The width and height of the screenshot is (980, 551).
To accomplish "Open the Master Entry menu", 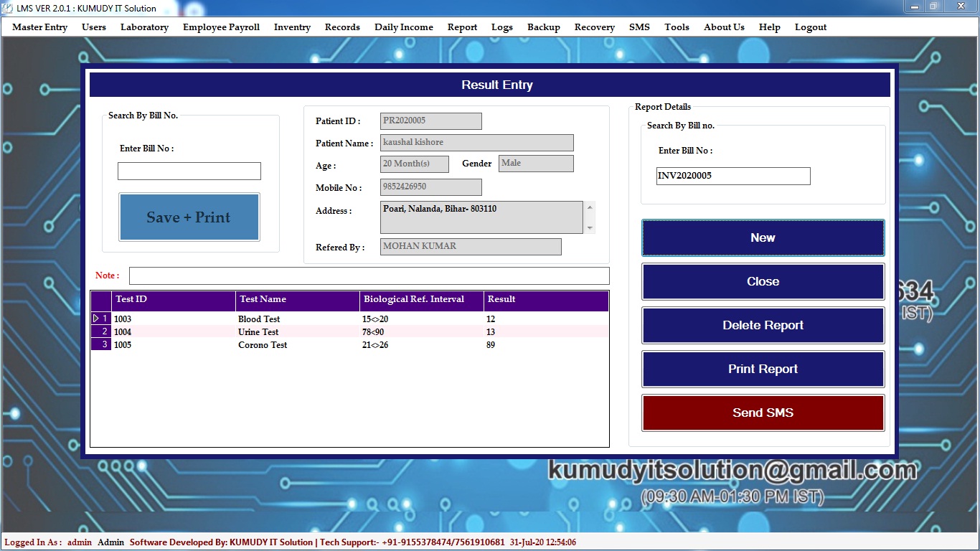I will point(40,27).
